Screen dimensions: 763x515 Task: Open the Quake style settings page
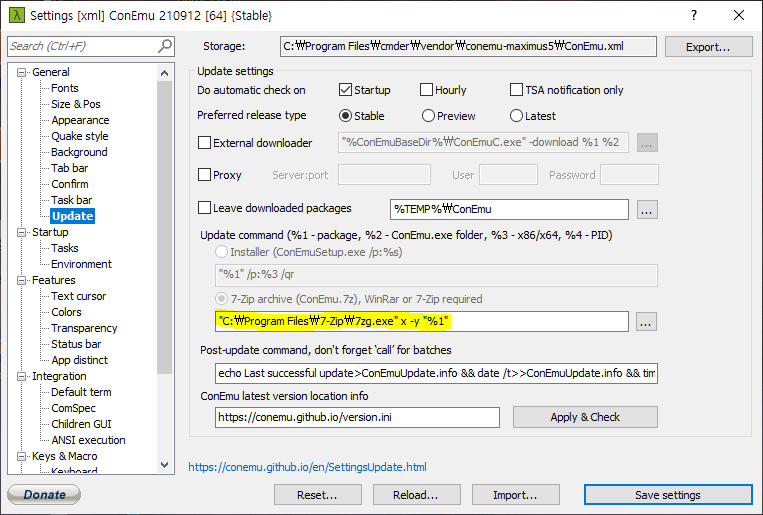click(x=80, y=136)
